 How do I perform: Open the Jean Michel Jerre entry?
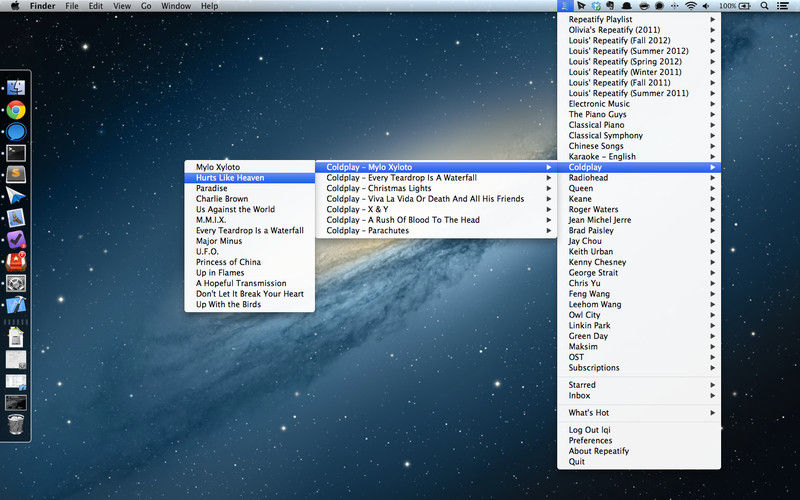[x=639, y=220]
